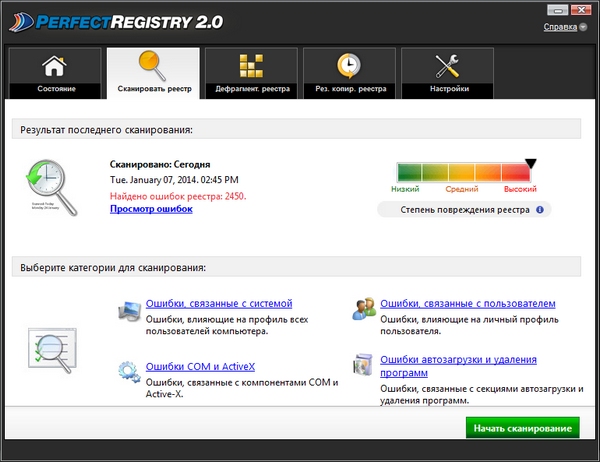This screenshot has width=600, height=462.
Task: Open Рез. копир. реестра backup tab
Action: click(349, 73)
